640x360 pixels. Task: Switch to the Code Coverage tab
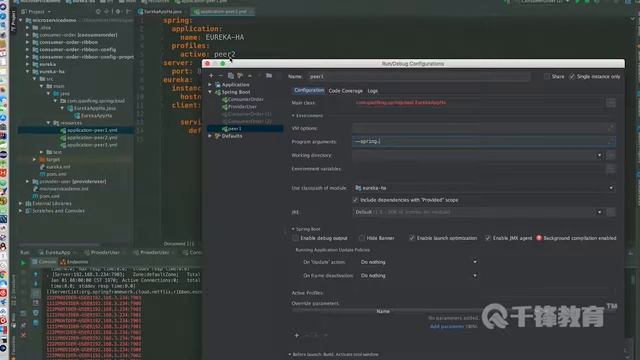tap(345, 91)
